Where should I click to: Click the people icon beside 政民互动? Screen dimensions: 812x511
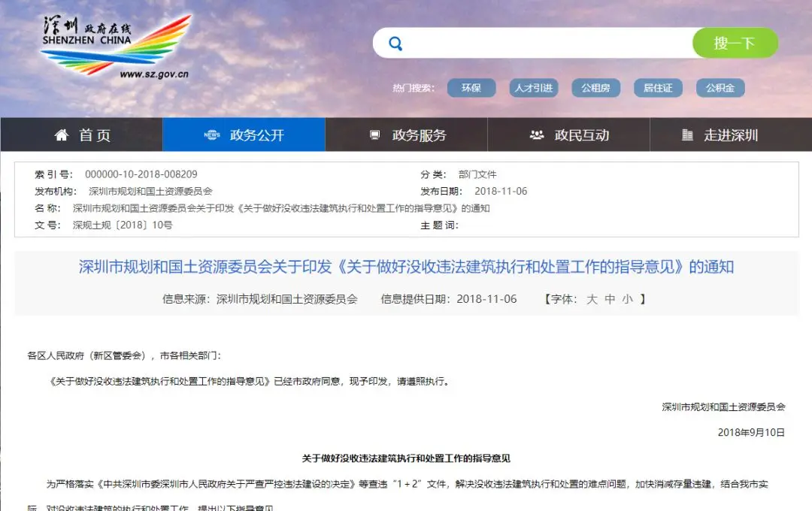537,135
